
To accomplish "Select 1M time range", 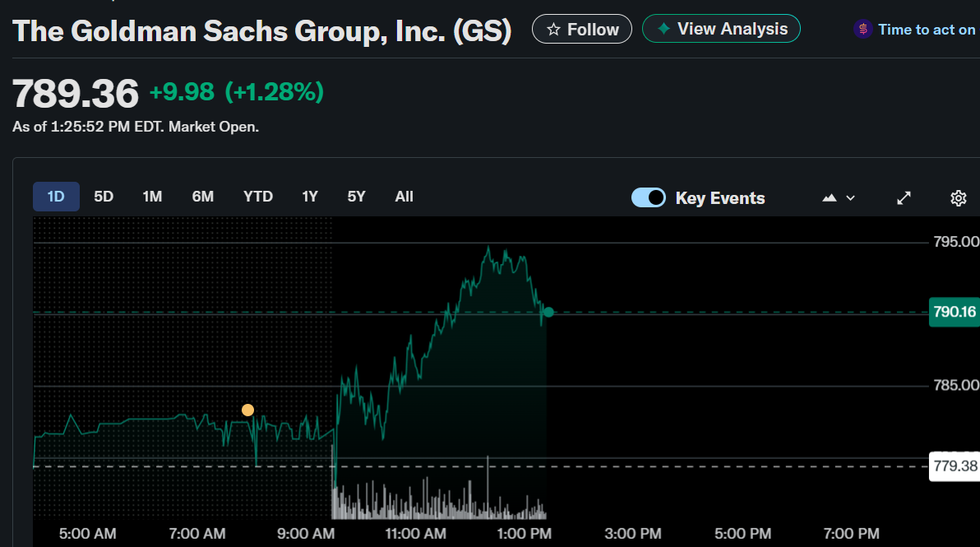I will [x=152, y=197].
